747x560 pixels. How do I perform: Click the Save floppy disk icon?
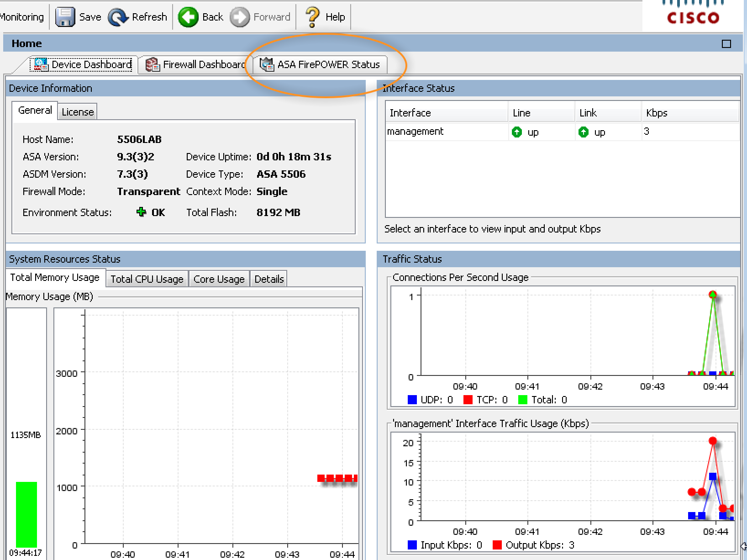coord(65,17)
